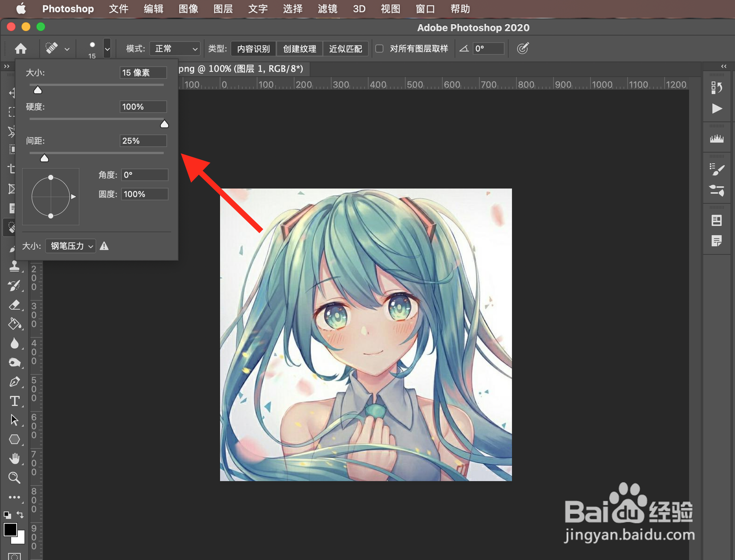Select the 近似匹配 type button
735x560 pixels.
click(345, 49)
